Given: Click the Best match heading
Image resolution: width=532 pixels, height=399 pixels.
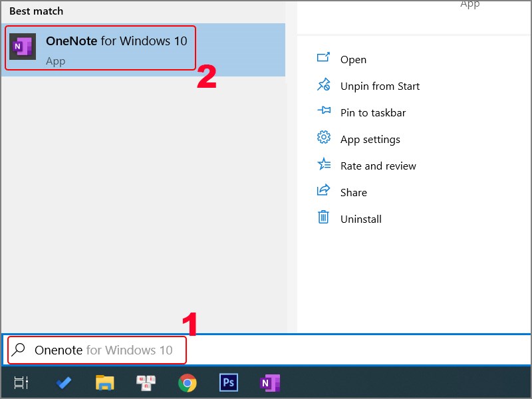Looking at the screenshot, I should pyautogui.click(x=37, y=11).
